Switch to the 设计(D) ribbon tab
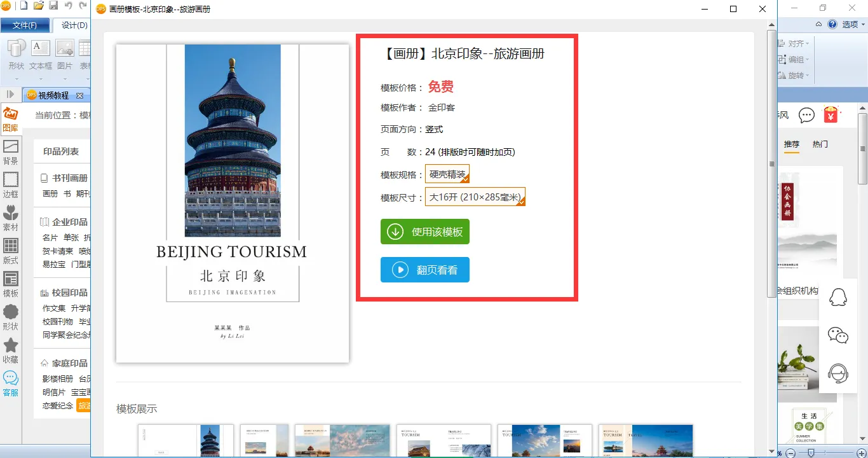 pos(74,25)
